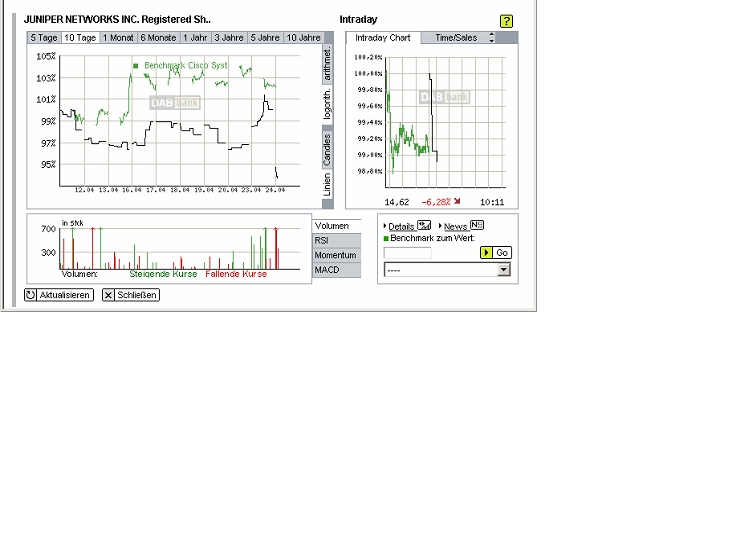Click the X icon on Schließen button
Screen dimensions: 750x550
pos(109,295)
